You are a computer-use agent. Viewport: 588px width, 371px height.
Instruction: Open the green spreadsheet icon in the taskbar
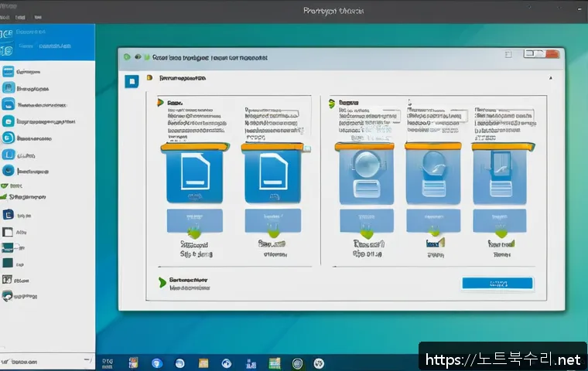(272, 362)
